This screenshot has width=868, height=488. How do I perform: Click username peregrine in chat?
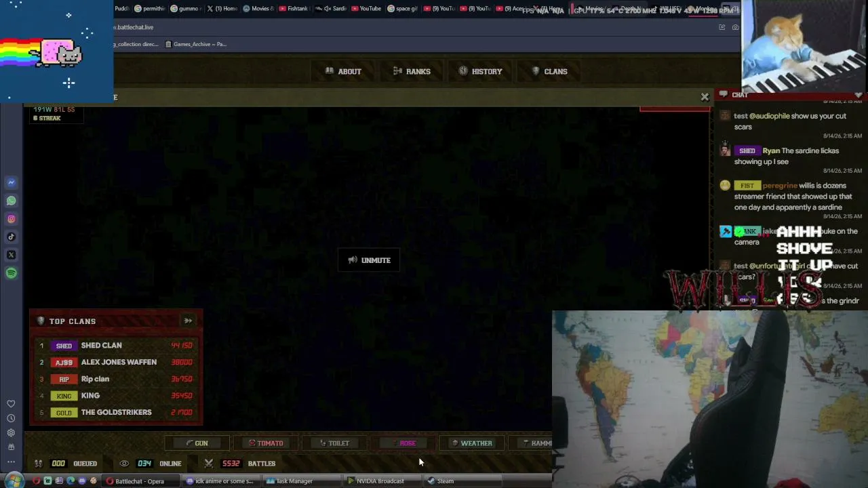tap(780, 186)
